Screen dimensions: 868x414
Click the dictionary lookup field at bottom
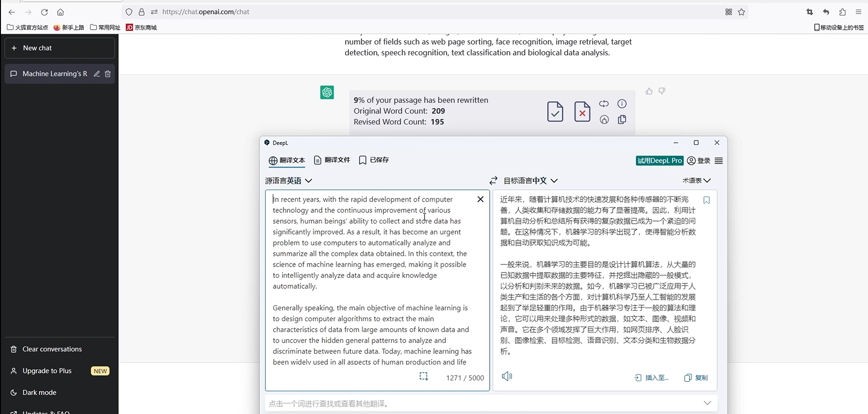(491, 404)
